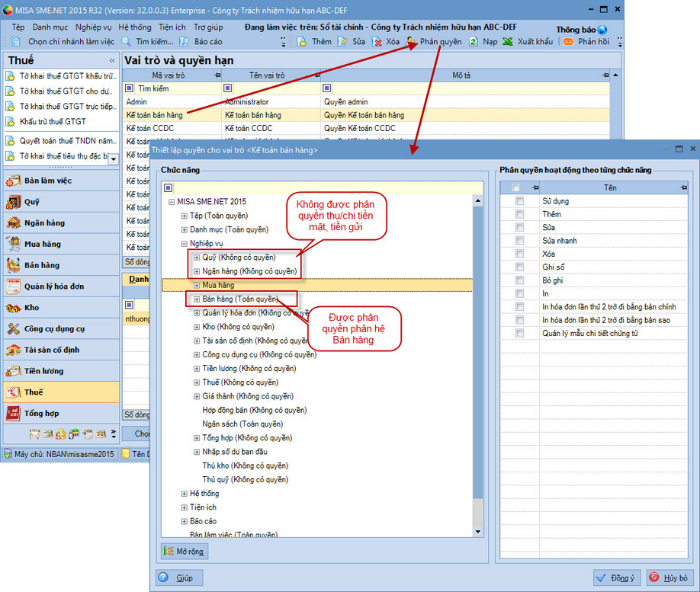Screen dimensions: 700x592
Task: Expand the Quỹ (Không có quyền) node
Action: pyautogui.click(x=197, y=258)
